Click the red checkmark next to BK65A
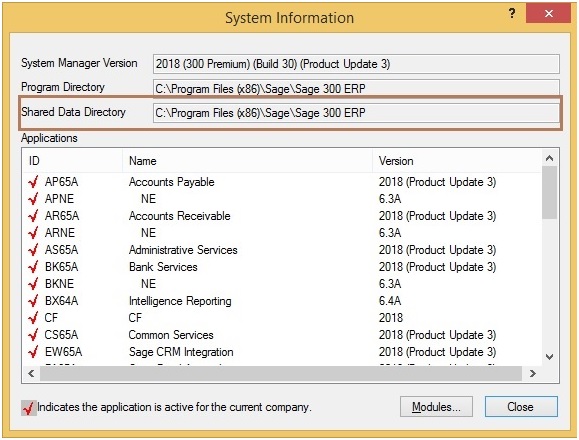 33,267
